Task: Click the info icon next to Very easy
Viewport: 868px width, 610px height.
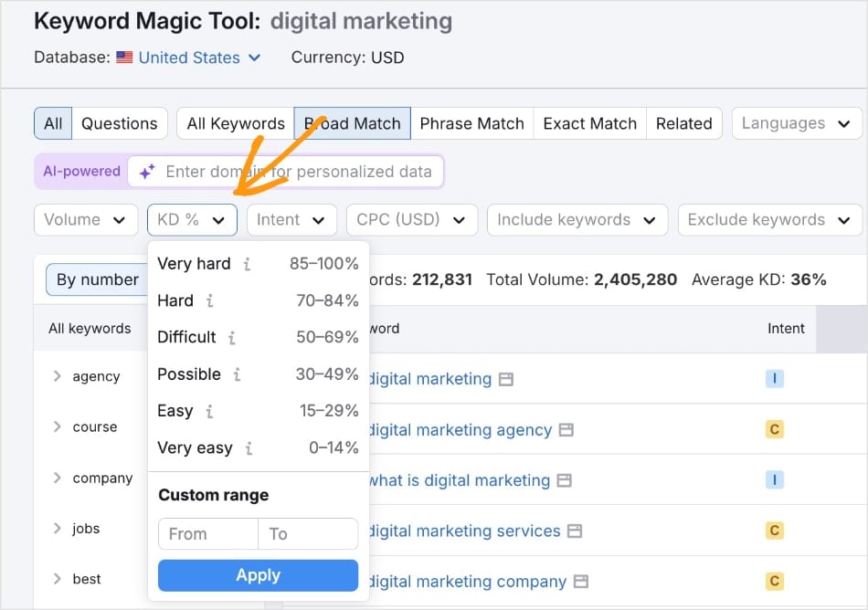Action: pyautogui.click(x=249, y=447)
